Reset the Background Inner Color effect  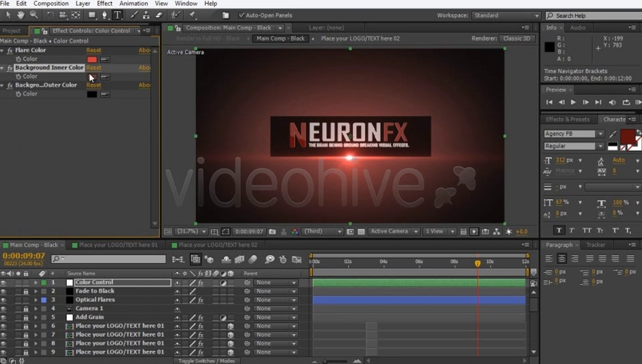click(94, 68)
